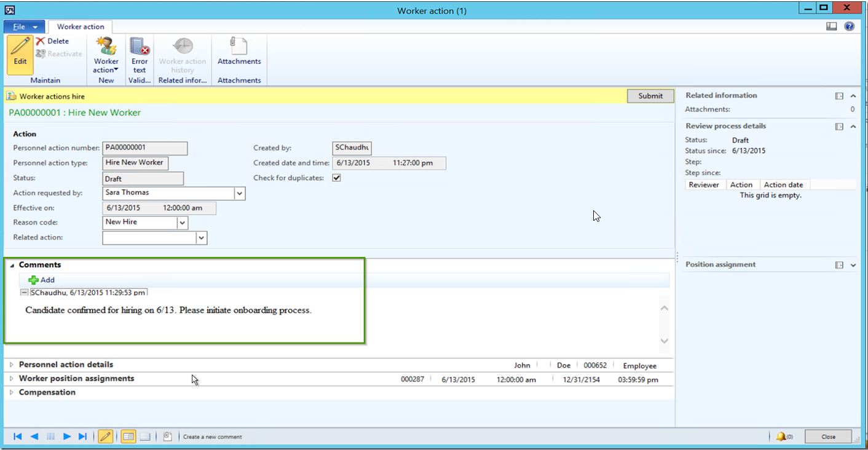Screen dimensions: 868x450
Task: Open the Reason code dropdown arrow
Action: pos(183,223)
